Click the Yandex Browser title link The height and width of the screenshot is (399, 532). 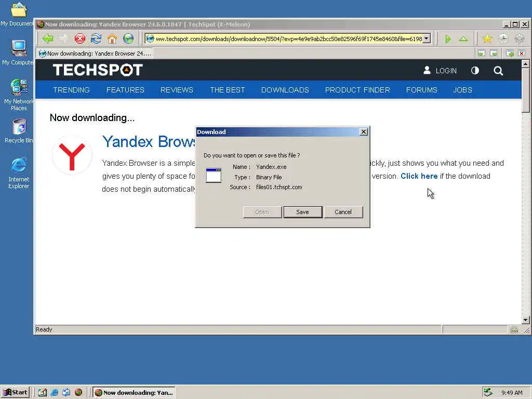tap(149, 141)
